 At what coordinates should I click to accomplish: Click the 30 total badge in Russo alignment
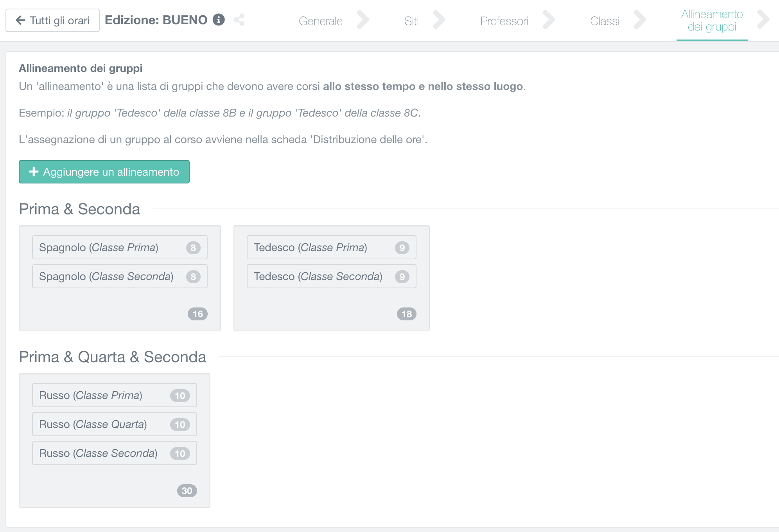pos(187,491)
